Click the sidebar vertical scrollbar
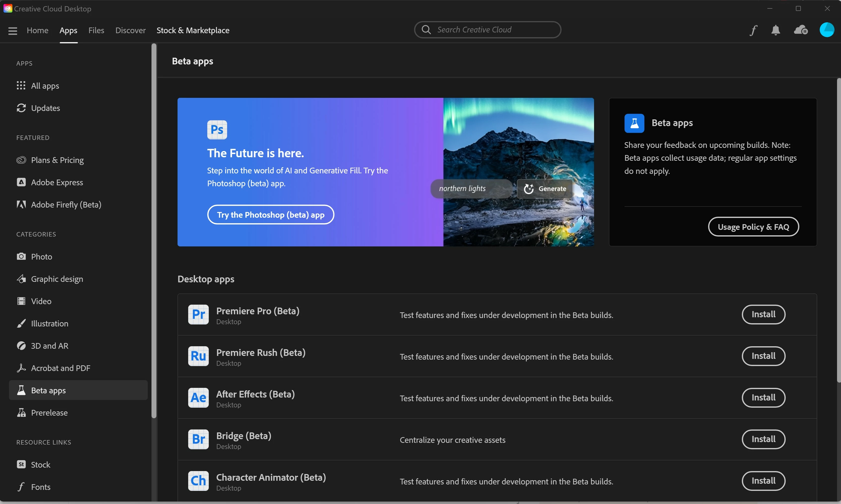Viewport: 841px width, 504px height. (154, 231)
